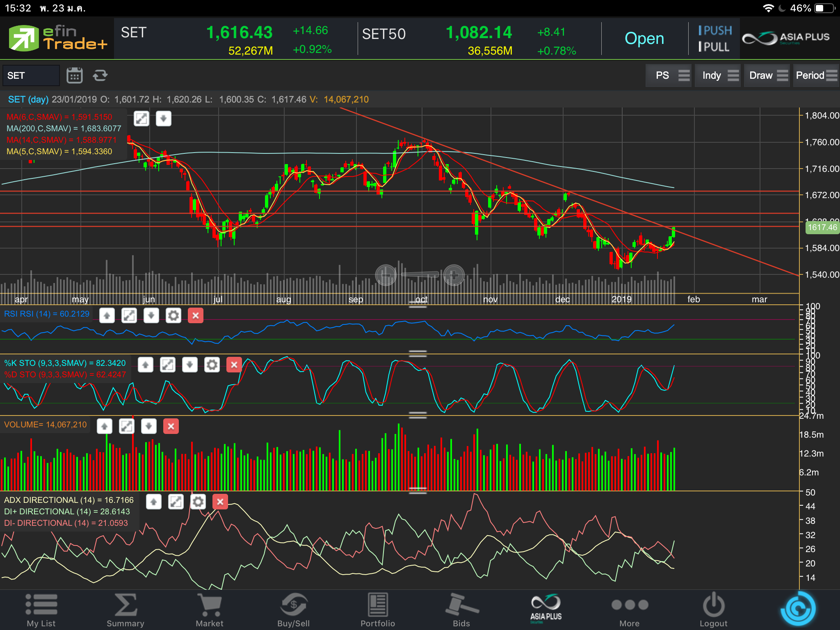Tap the zoom-out magnifier on chart
This screenshot has height=630, width=840.
(386, 275)
